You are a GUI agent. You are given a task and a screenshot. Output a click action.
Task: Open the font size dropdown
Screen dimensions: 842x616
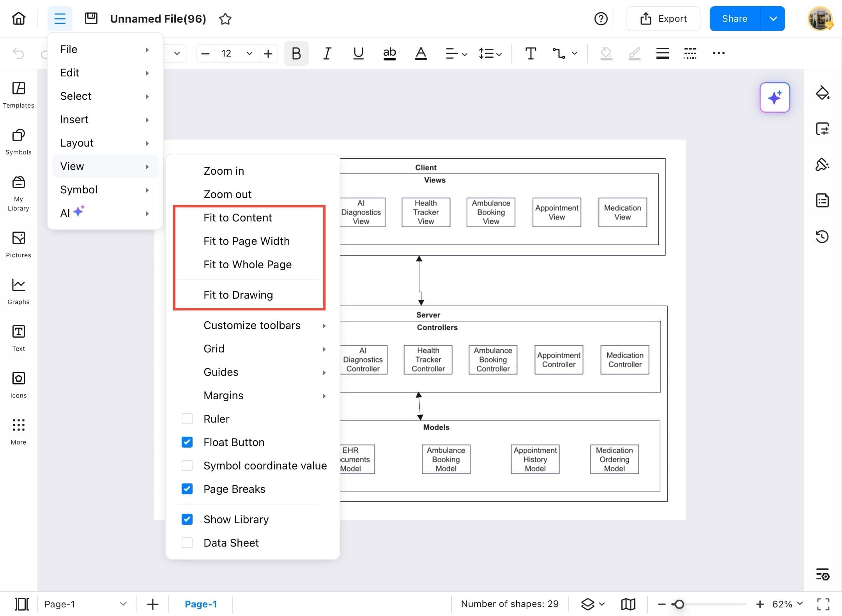click(249, 53)
